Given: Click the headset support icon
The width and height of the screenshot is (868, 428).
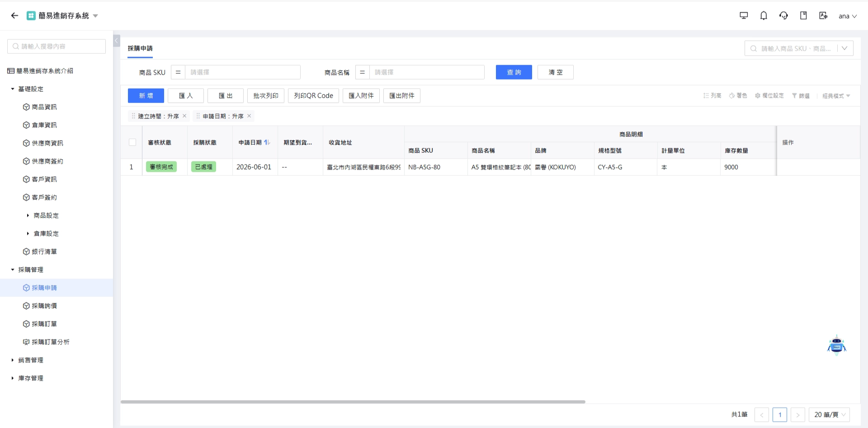Looking at the screenshot, I should (783, 16).
